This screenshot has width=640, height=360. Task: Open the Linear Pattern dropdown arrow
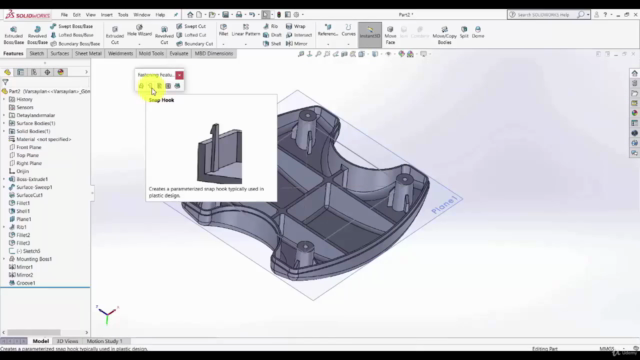tap(246, 44)
